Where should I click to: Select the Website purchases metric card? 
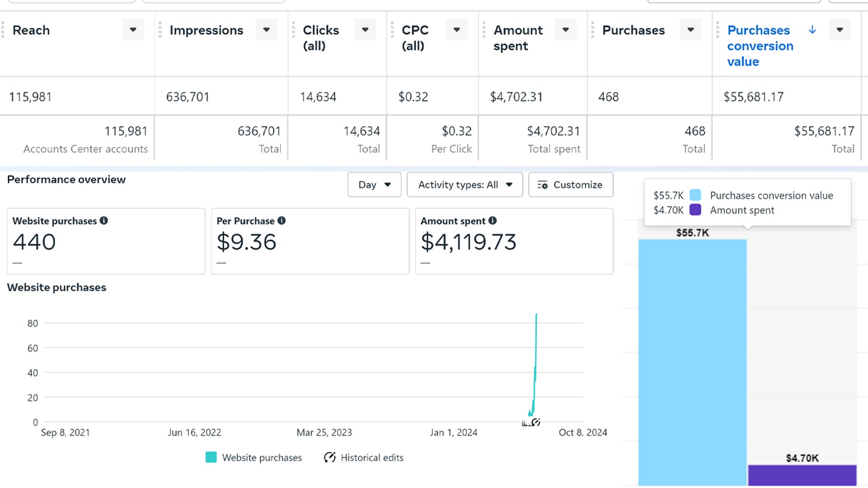click(106, 241)
